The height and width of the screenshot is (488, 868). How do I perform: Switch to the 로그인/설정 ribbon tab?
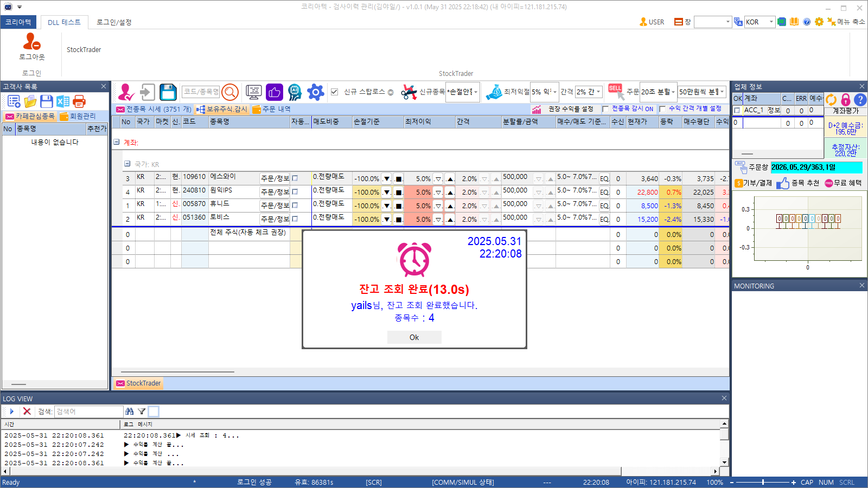(x=114, y=22)
